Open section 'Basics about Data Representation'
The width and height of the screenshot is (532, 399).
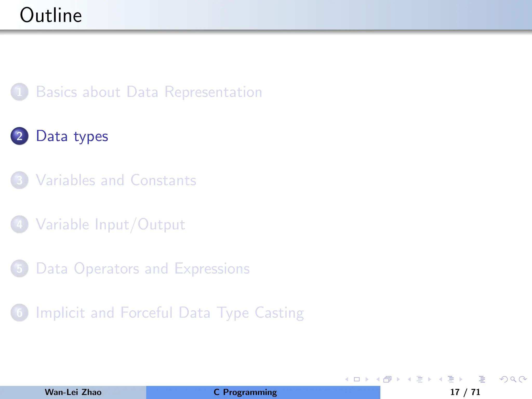(149, 92)
